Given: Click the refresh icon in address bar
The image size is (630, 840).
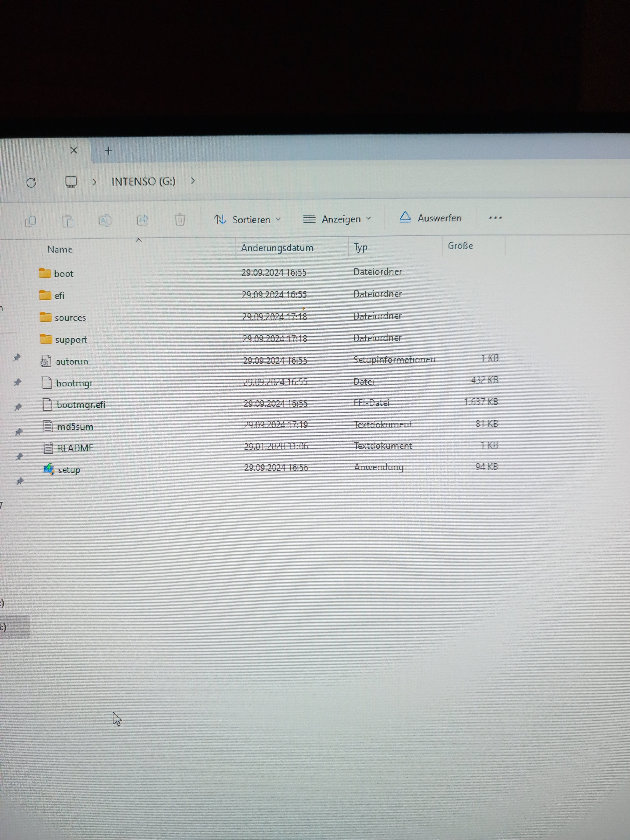Looking at the screenshot, I should pos(31,183).
